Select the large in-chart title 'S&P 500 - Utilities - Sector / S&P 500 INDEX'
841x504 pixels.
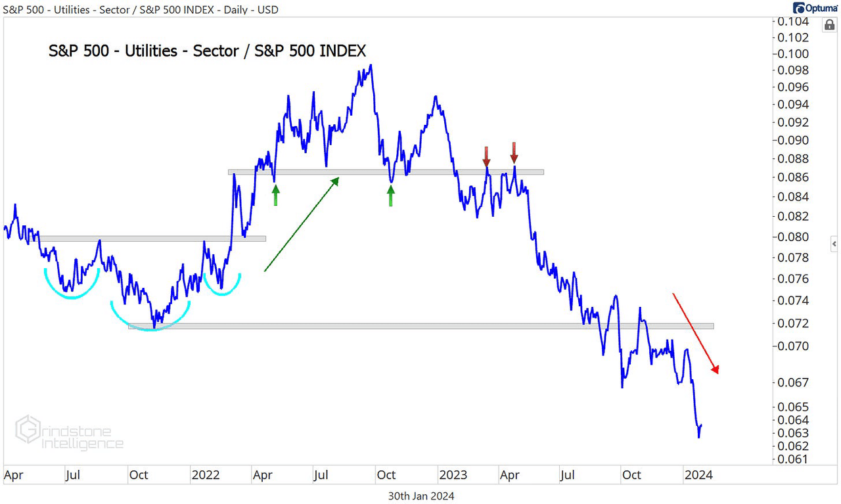(x=207, y=51)
